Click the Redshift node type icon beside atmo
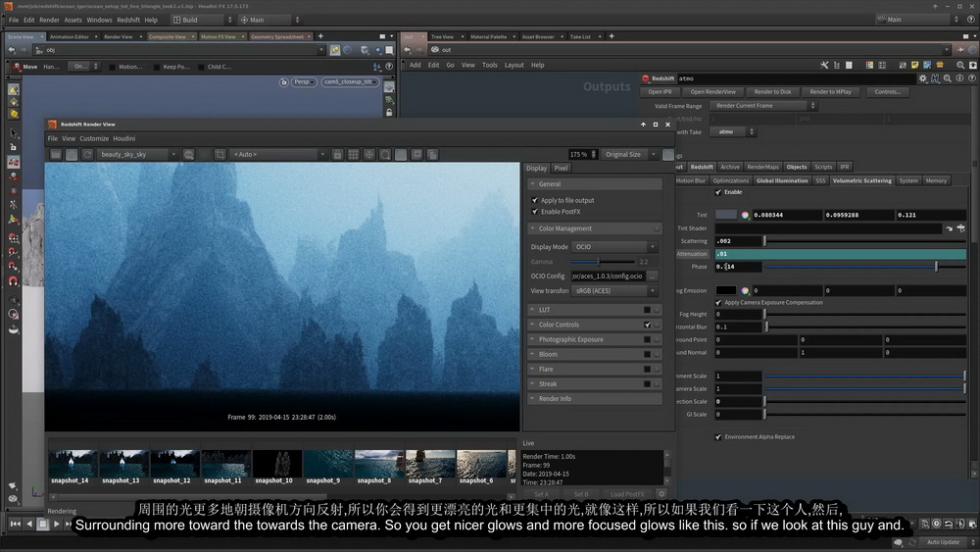 pos(646,78)
